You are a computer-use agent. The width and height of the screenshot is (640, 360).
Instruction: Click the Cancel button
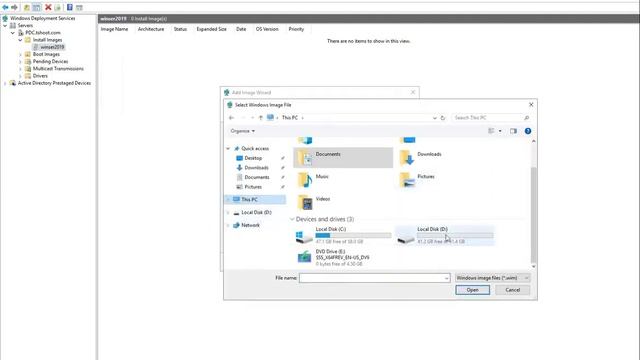[x=513, y=290]
